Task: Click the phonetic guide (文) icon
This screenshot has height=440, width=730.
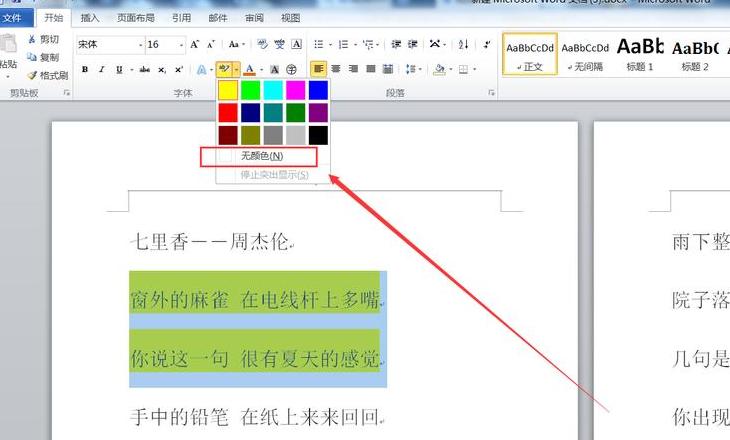Action: point(279,44)
